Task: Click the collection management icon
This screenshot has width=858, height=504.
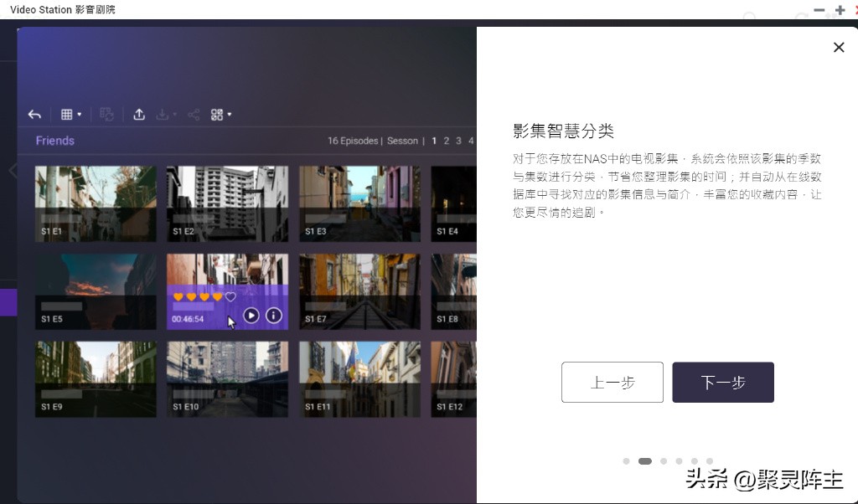Action: [218, 113]
